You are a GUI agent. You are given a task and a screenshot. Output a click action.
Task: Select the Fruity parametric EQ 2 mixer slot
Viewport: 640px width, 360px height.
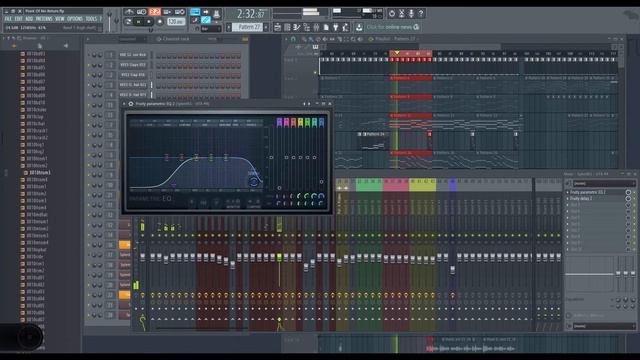point(595,192)
